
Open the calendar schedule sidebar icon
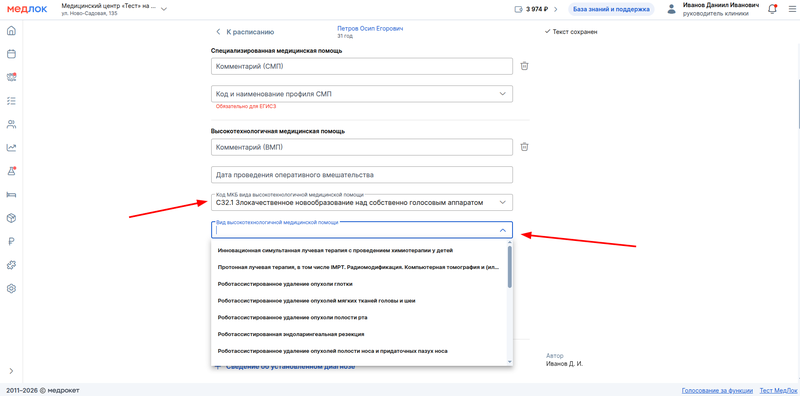[x=11, y=54]
